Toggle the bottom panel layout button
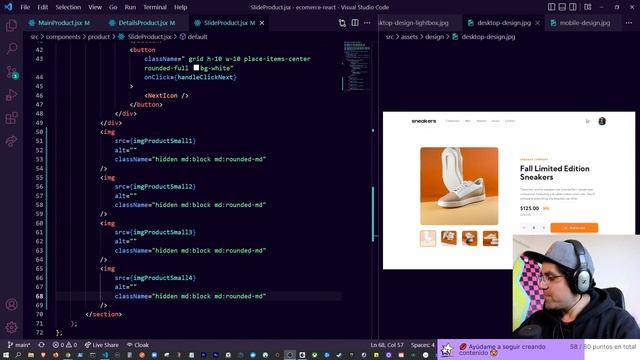 562,7
